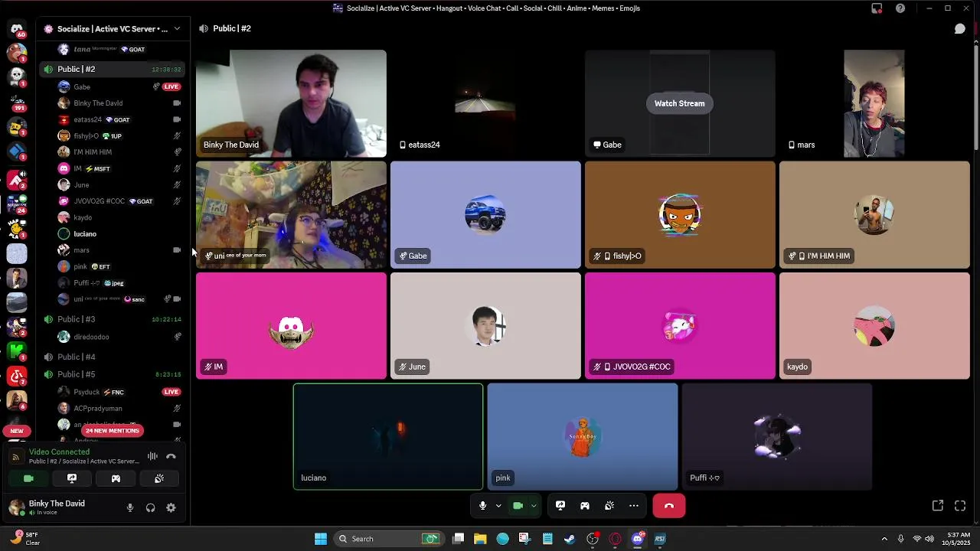Open File Explorer from the taskbar

[x=480, y=539]
